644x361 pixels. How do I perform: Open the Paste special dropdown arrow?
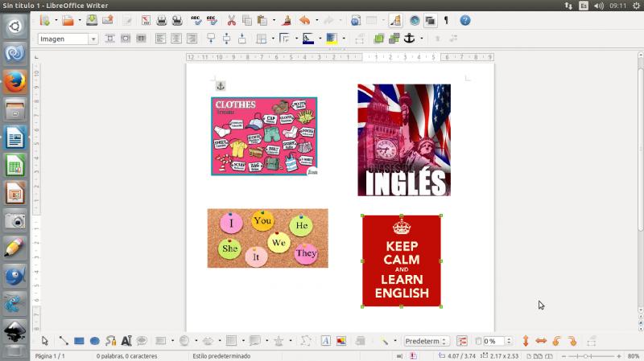274,20
